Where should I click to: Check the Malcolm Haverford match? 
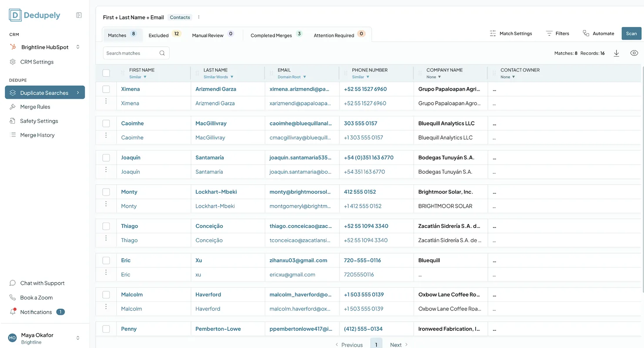click(x=106, y=294)
